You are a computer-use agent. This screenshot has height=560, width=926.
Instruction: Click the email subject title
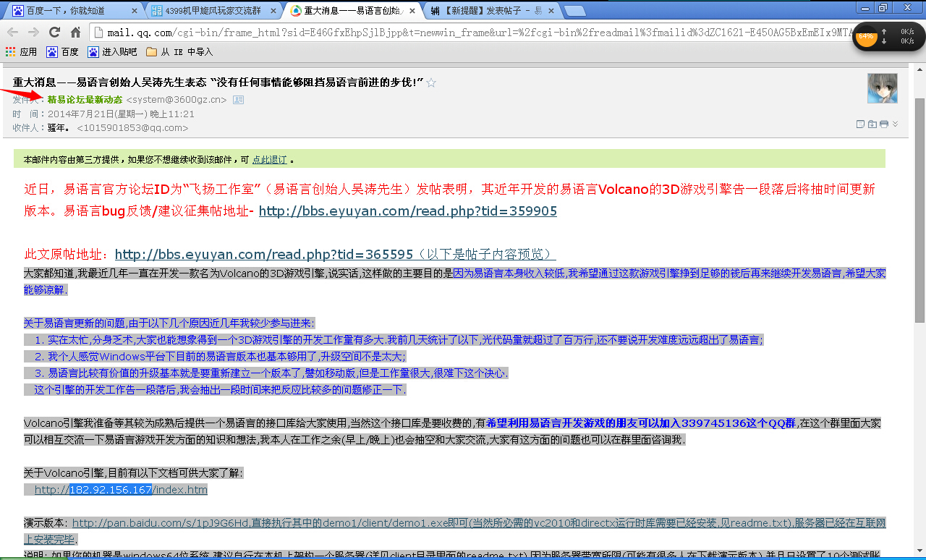tap(218, 82)
